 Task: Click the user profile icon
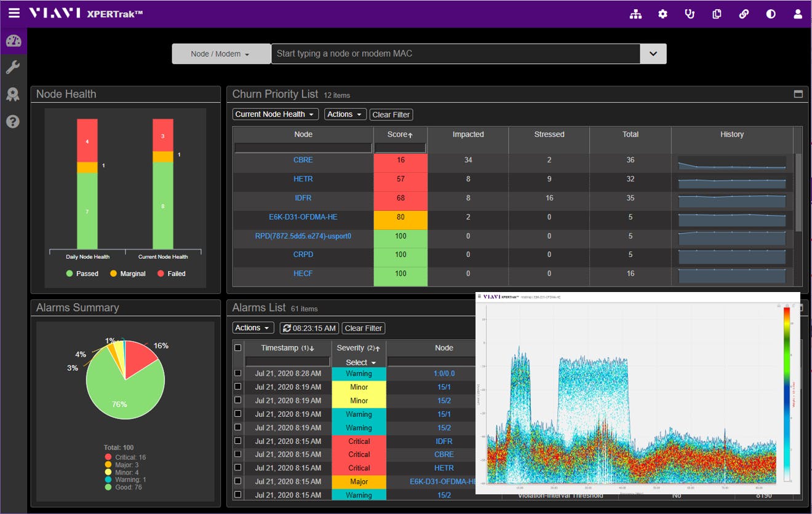pyautogui.click(x=798, y=14)
